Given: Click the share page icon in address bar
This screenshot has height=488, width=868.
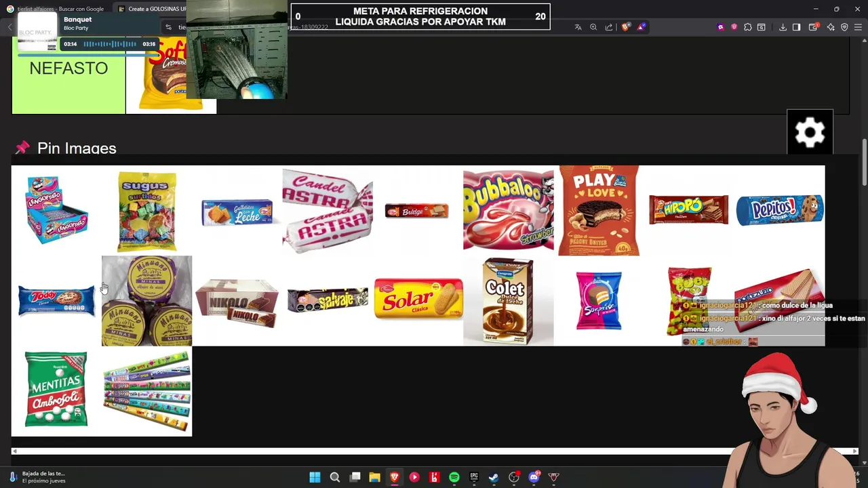Looking at the screenshot, I should (x=609, y=27).
